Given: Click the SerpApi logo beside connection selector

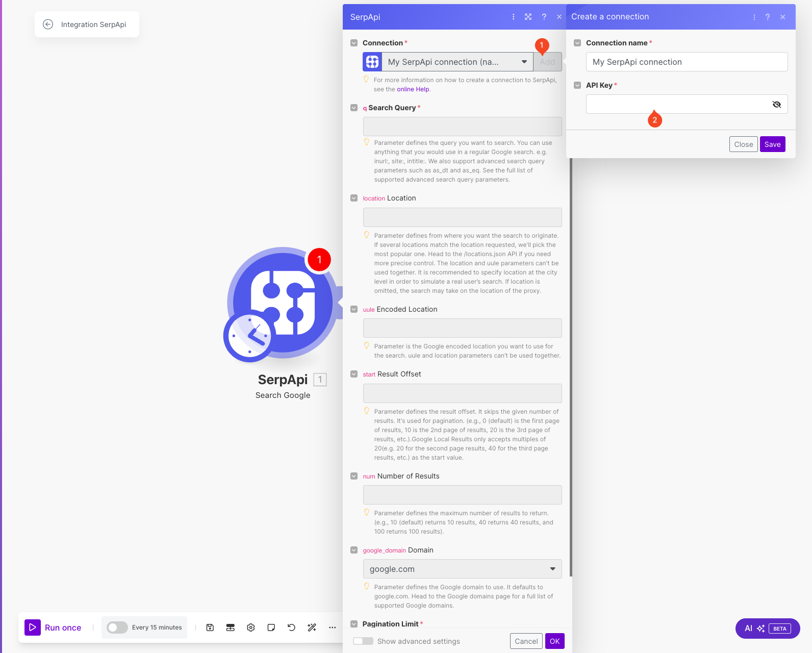Looking at the screenshot, I should click(x=372, y=62).
